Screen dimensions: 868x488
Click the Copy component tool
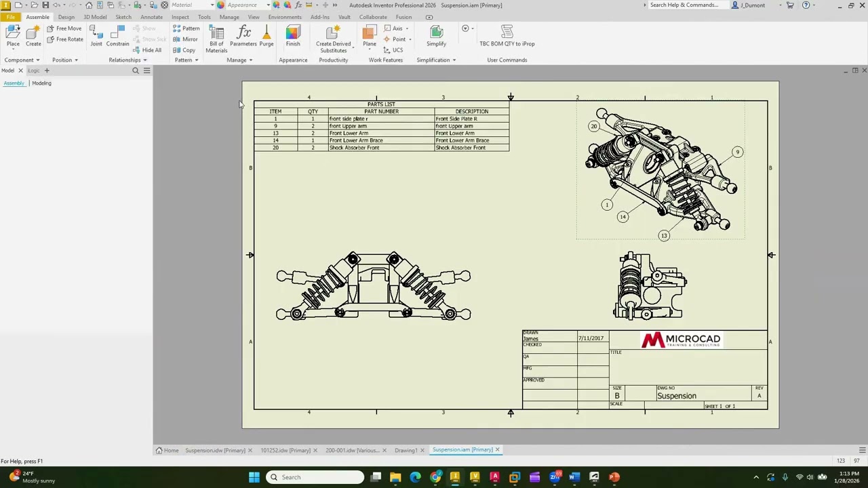click(x=184, y=50)
